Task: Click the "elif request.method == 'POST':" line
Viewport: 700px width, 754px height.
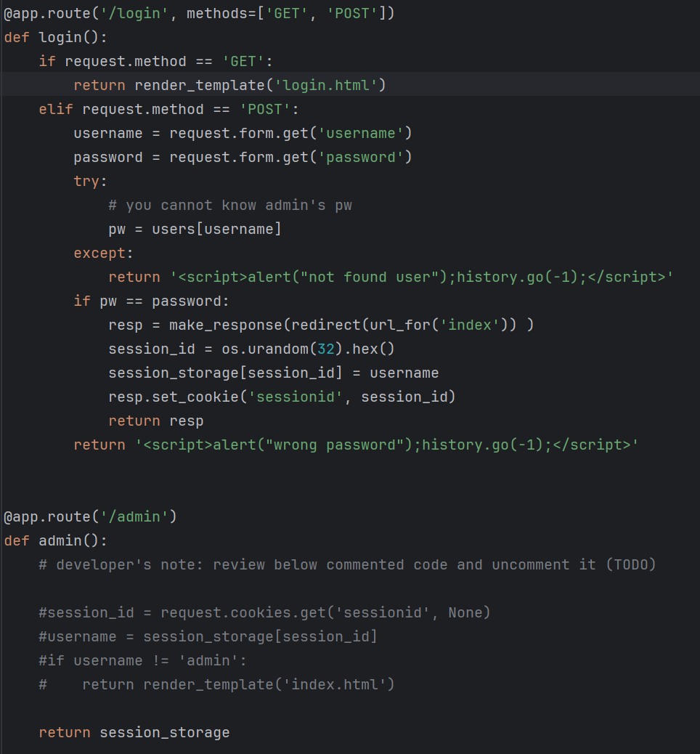Action: point(168,110)
